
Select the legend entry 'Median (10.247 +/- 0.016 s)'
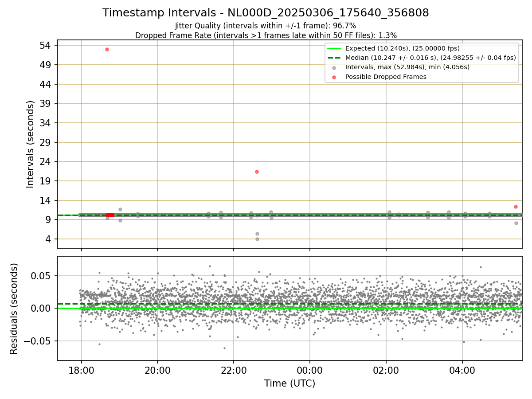click(x=430, y=58)
